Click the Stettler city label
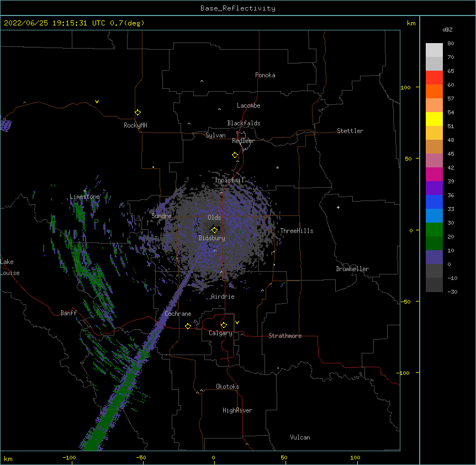The image size is (476, 465). 350,131
